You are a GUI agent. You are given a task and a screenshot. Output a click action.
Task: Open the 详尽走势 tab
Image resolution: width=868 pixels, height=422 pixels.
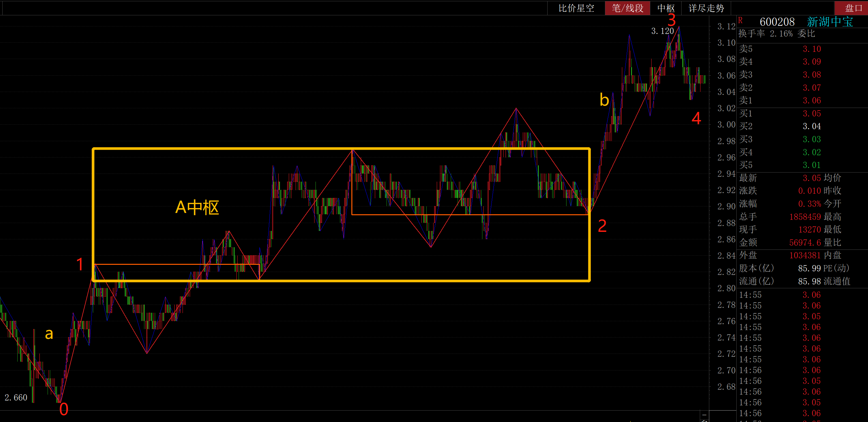tap(706, 8)
